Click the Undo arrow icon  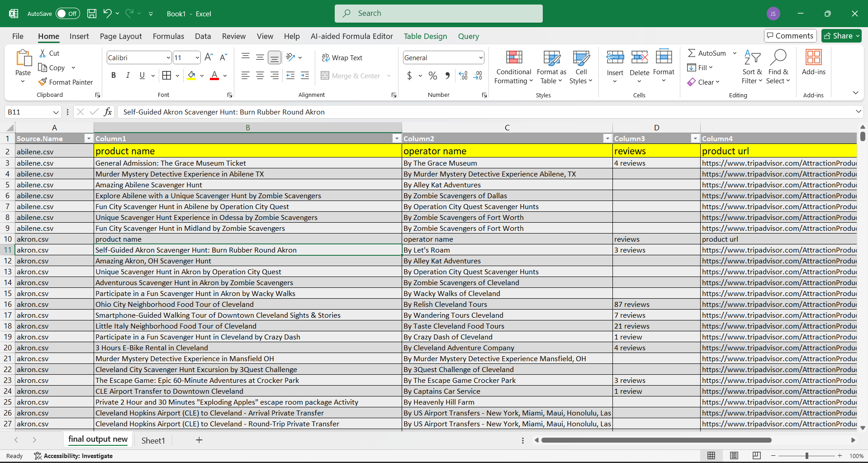[x=107, y=14]
